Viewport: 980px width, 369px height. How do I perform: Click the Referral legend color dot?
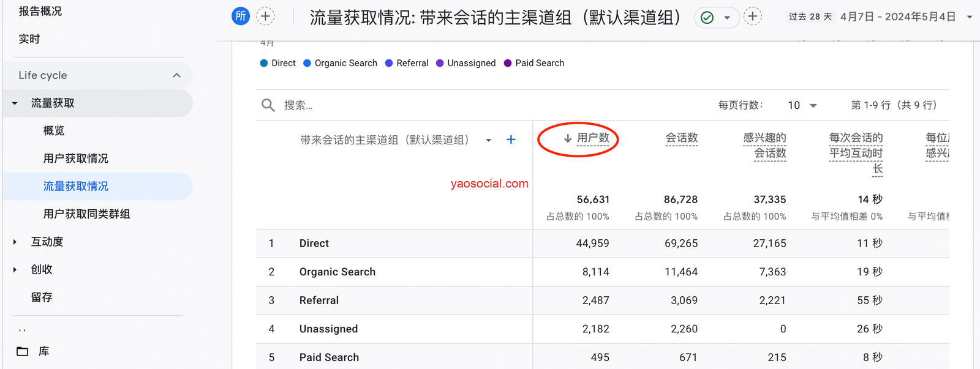point(389,63)
